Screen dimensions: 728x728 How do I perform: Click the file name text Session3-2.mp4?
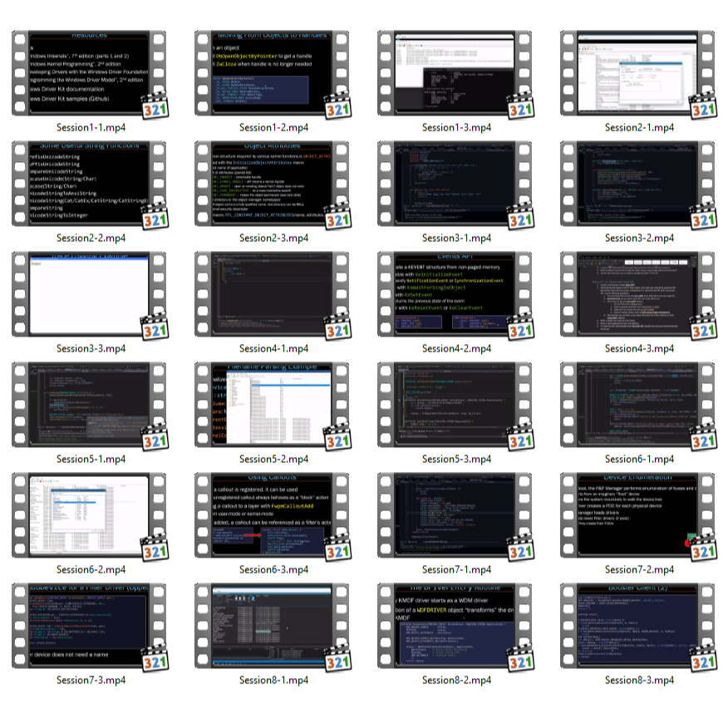pos(640,239)
